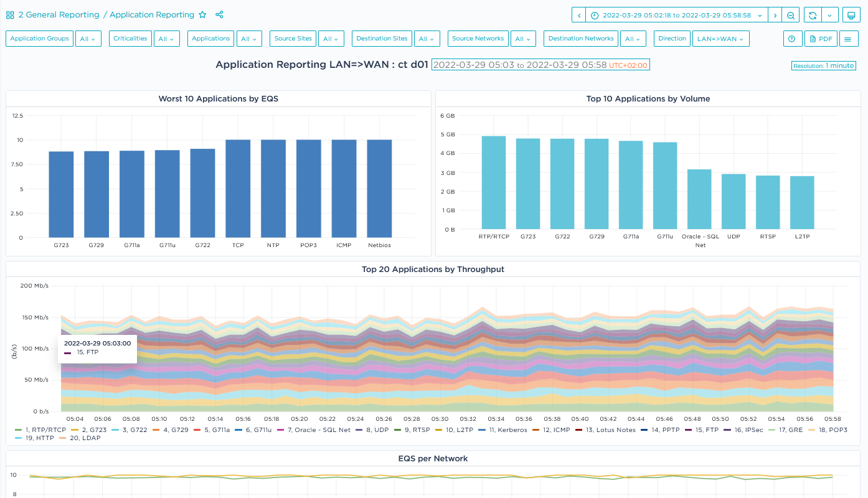Export the report as PDF

pyautogui.click(x=820, y=39)
